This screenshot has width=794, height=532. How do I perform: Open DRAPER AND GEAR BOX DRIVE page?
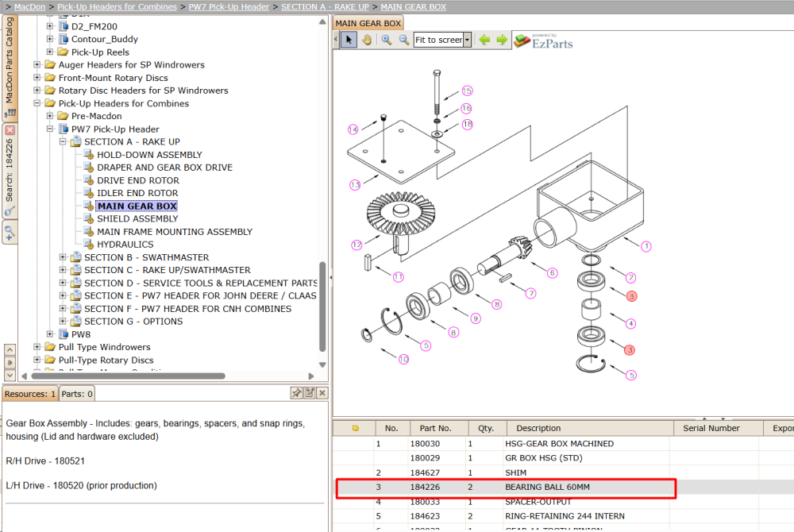tap(164, 167)
